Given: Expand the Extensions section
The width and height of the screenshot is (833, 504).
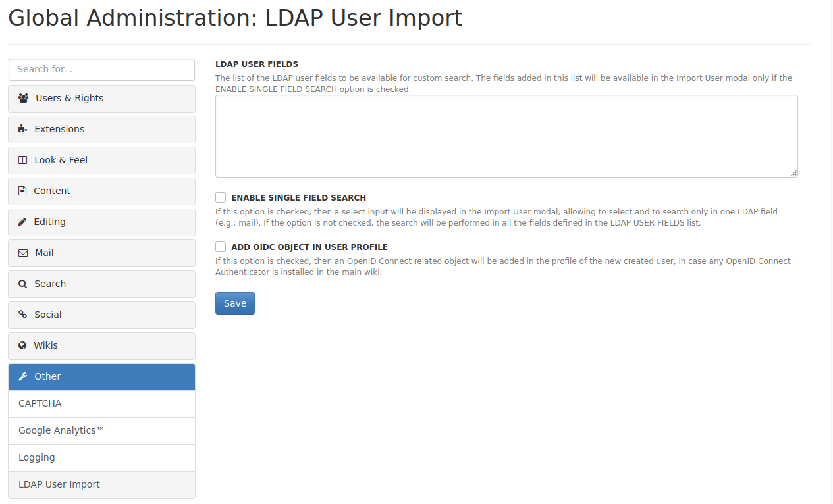Looking at the screenshot, I should pos(102,129).
